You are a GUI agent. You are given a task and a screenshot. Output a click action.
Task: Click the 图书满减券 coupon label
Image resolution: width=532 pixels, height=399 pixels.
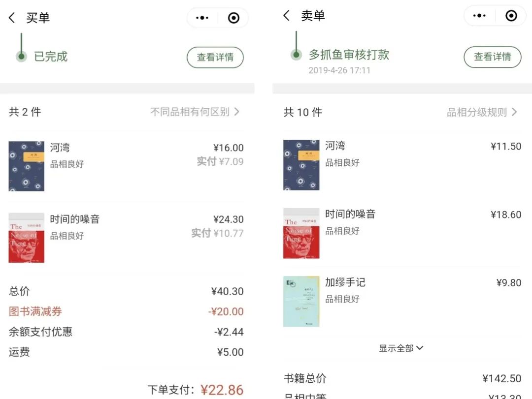tap(35, 311)
